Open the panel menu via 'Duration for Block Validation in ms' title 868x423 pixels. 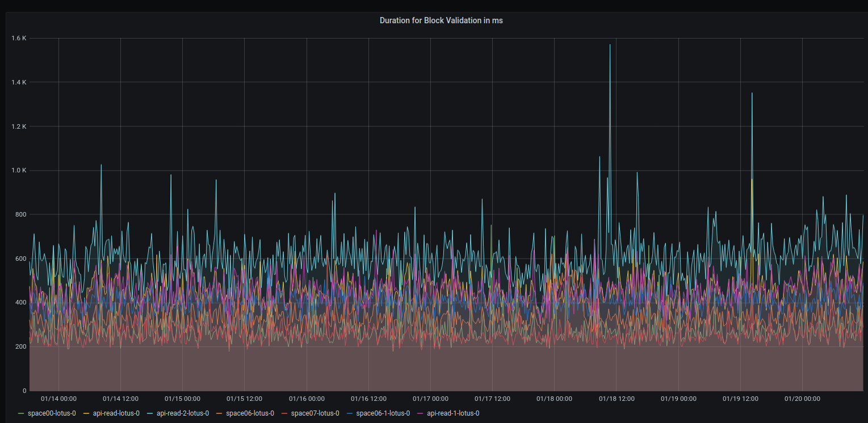point(441,20)
